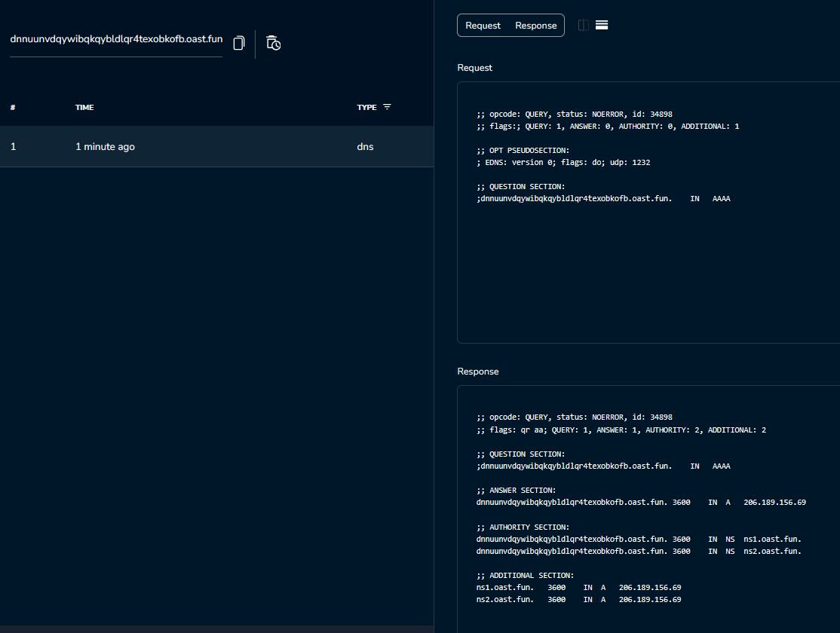Click the '1 minute ago' time cell
This screenshot has height=633, width=840.
click(x=105, y=147)
